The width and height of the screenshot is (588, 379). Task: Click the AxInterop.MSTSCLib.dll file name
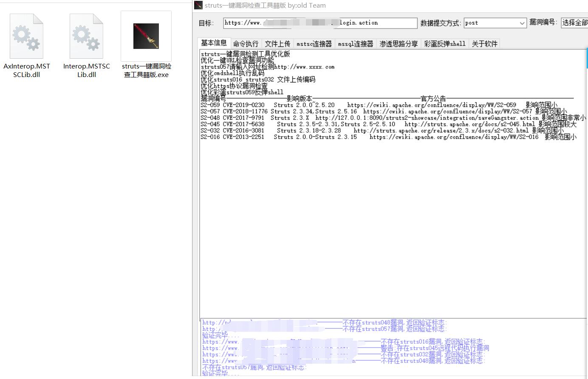(x=27, y=70)
